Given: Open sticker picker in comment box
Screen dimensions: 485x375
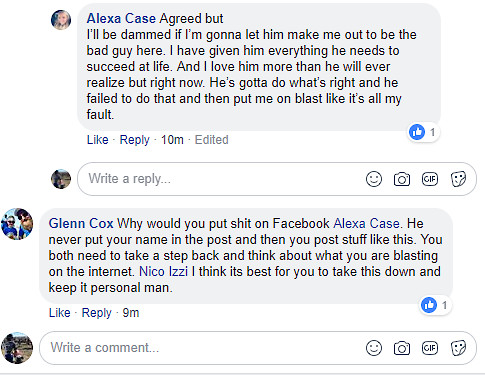Looking at the screenshot, I should (458, 348).
